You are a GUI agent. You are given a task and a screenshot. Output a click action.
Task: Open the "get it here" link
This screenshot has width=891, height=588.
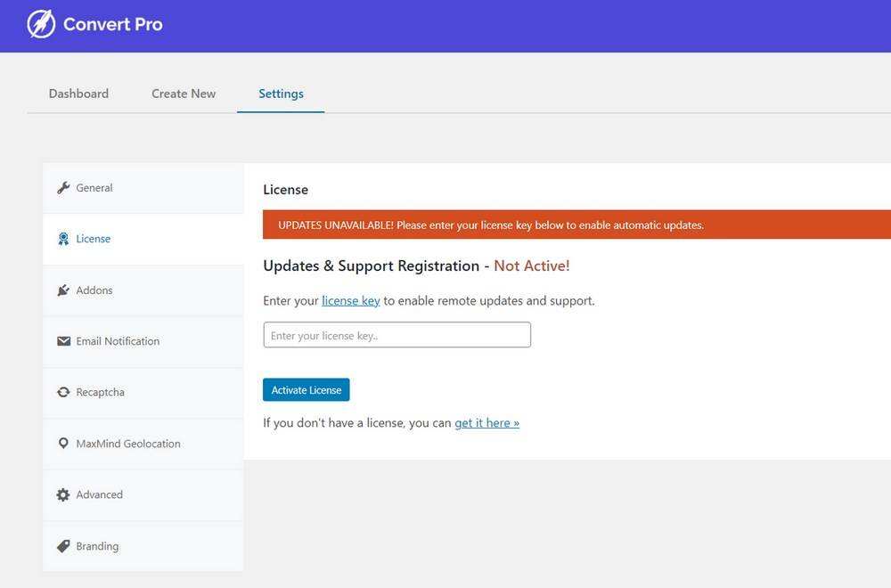click(486, 423)
